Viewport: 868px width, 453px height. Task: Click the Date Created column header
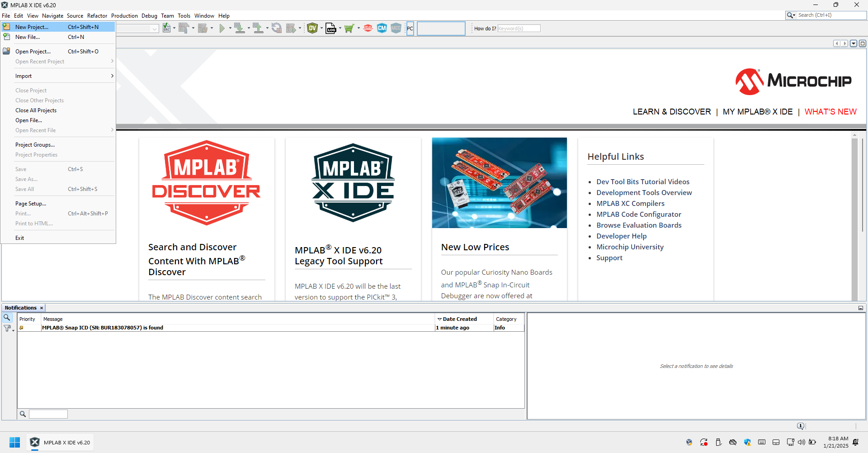click(x=464, y=319)
